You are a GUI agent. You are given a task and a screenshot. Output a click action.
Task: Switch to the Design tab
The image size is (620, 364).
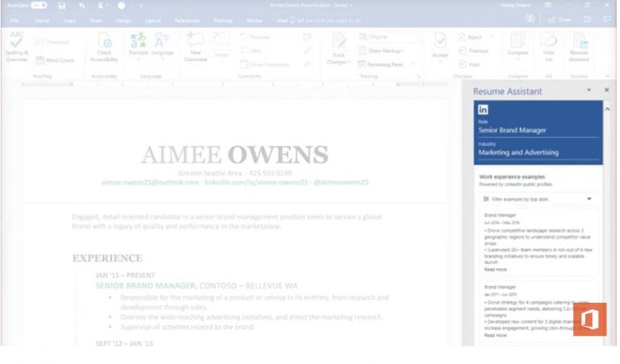click(x=123, y=20)
